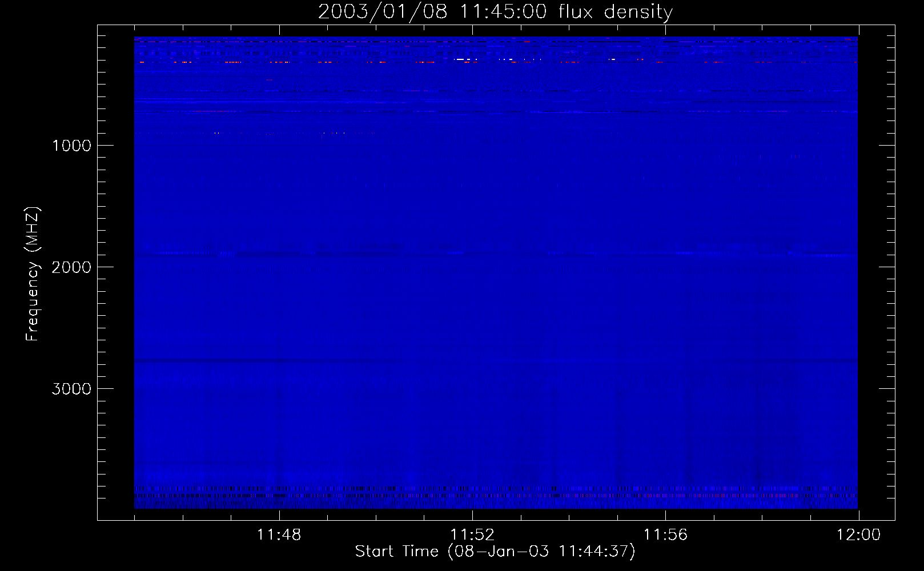Click the 11:52 time tick label
This screenshot has width=924, height=571.
pos(472,535)
